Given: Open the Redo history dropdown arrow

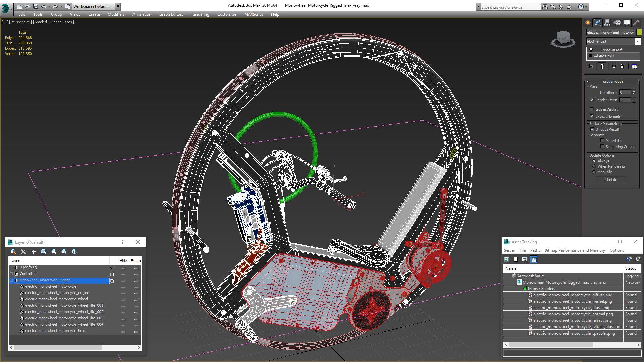Looking at the screenshot, I should [x=61, y=6].
